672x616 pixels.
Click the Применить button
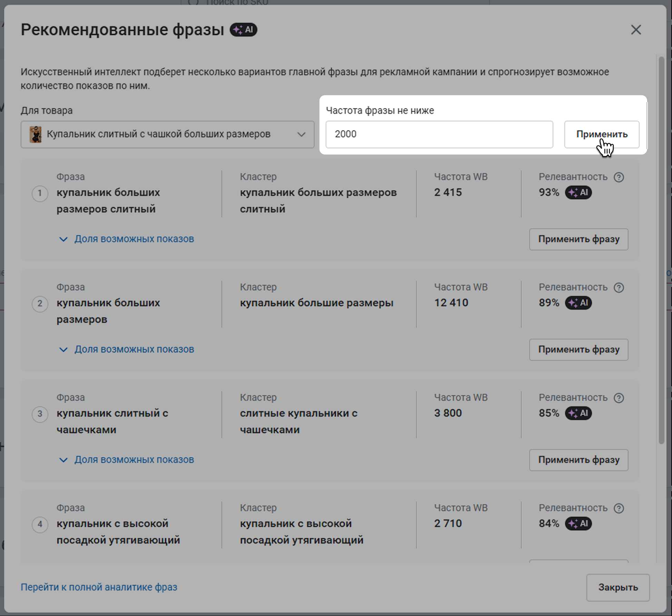[x=602, y=134]
